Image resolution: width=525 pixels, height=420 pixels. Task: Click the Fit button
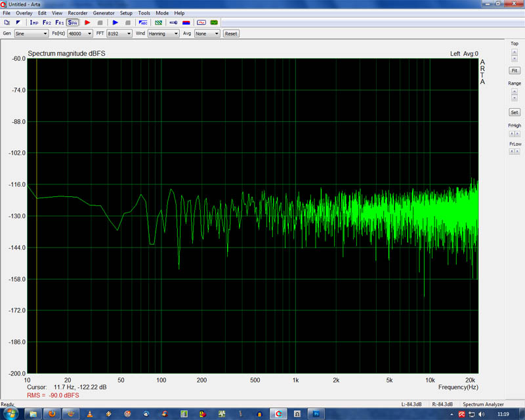tap(514, 70)
